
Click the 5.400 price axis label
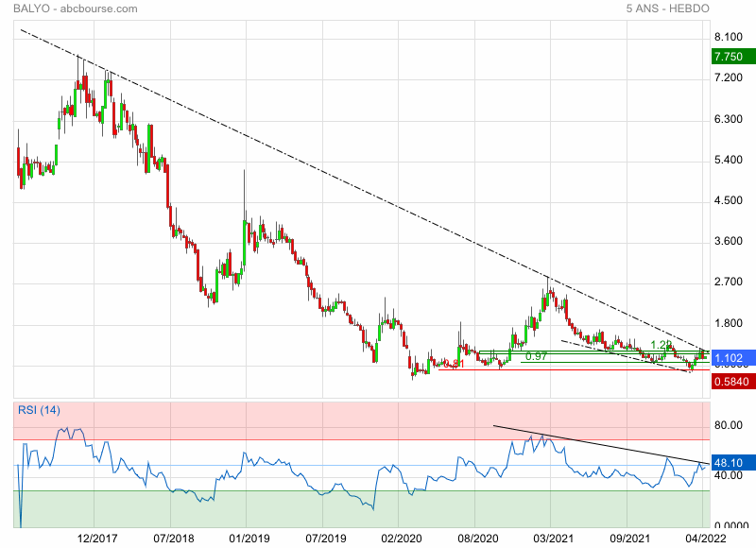(729, 160)
